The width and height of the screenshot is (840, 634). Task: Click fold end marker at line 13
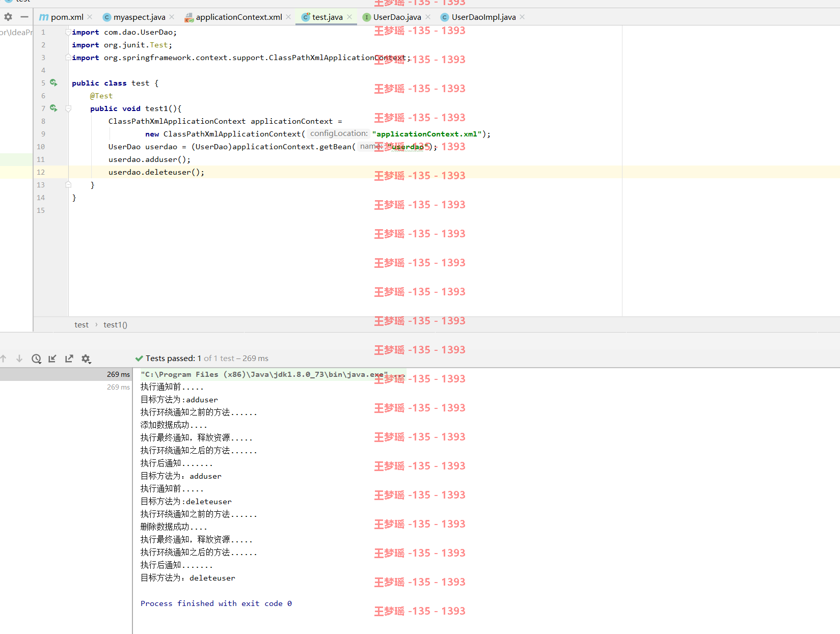(68, 185)
